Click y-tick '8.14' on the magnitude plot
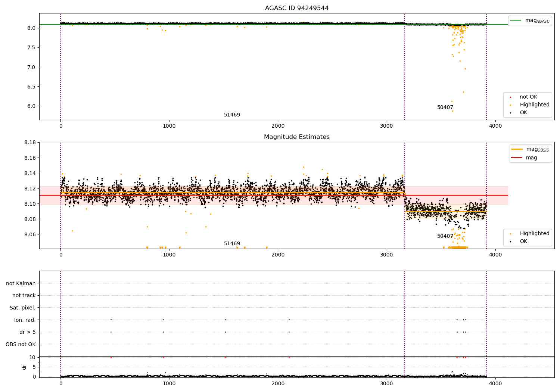Viewport: 560px width, 392px height. click(x=30, y=173)
